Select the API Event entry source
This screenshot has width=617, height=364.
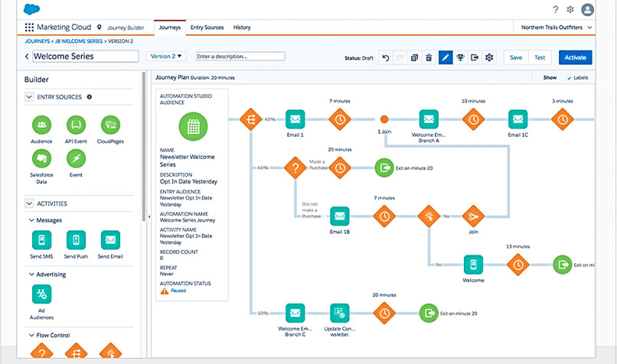point(76,125)
